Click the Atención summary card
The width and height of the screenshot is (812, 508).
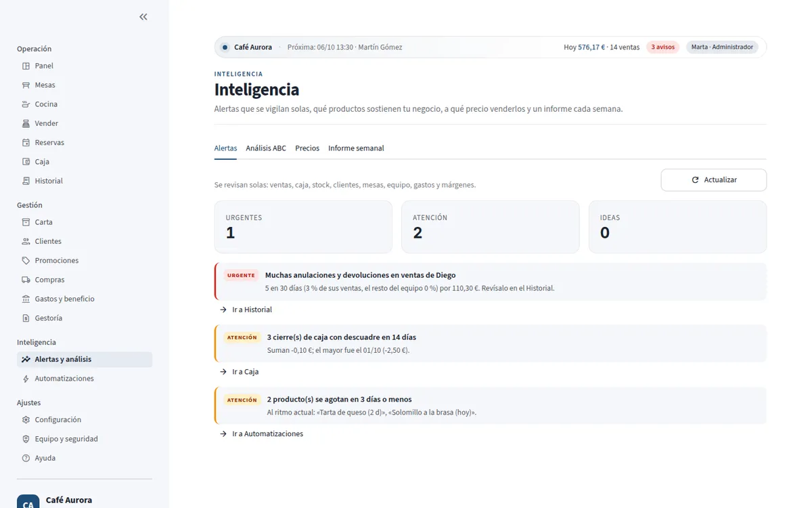coord(491,227)
